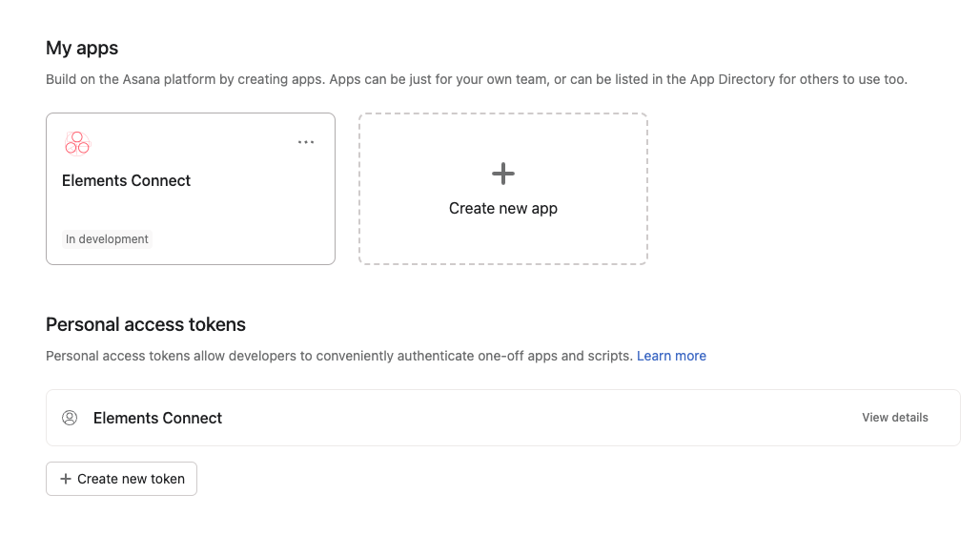Click the Personal access tokens heading
The image size is (980, 556).
[x=146, y=324]
